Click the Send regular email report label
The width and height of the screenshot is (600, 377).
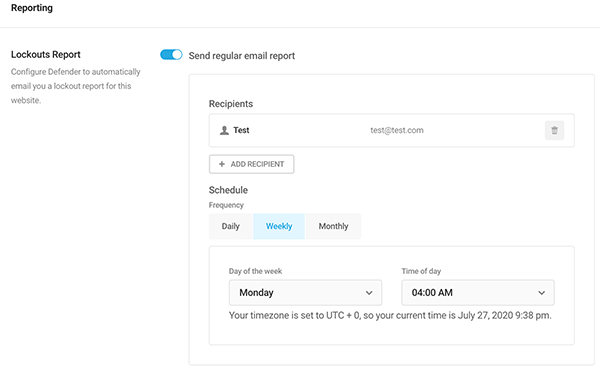click(x=242, y=56)
